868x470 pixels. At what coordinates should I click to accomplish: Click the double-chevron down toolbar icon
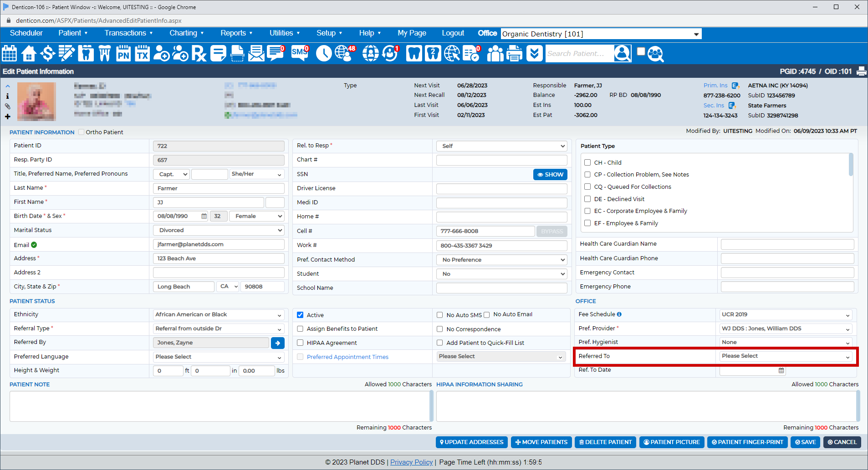coord(534,53)
